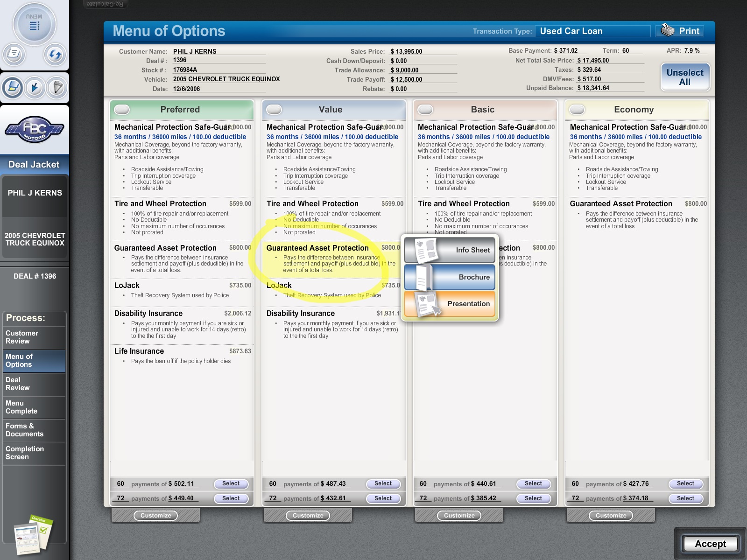Image resolution: width=747 pixels, height=560 pixels.
Task: Click the Accept button
Action: coord(710,544)
